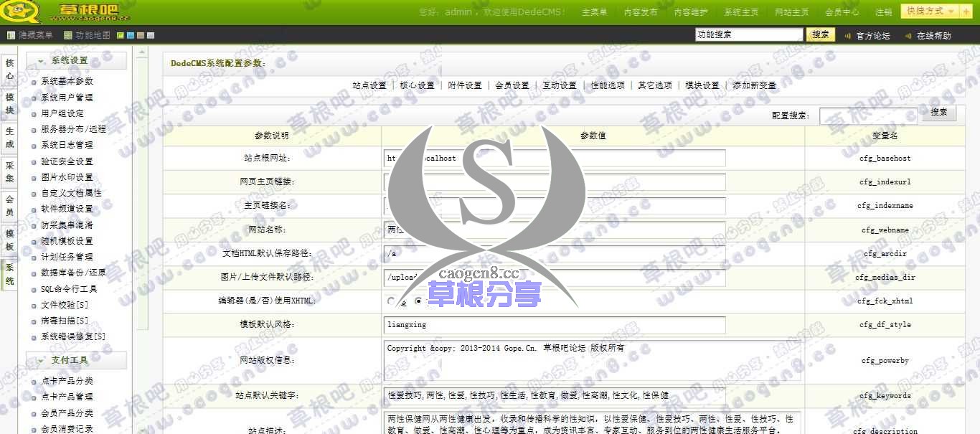
Task: Click the 隐藏菜单 icon
Action: tap(11, 34)
